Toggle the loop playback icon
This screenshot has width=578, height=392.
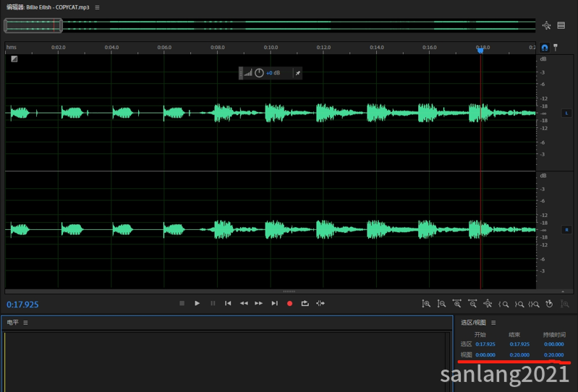coord(305,303)
